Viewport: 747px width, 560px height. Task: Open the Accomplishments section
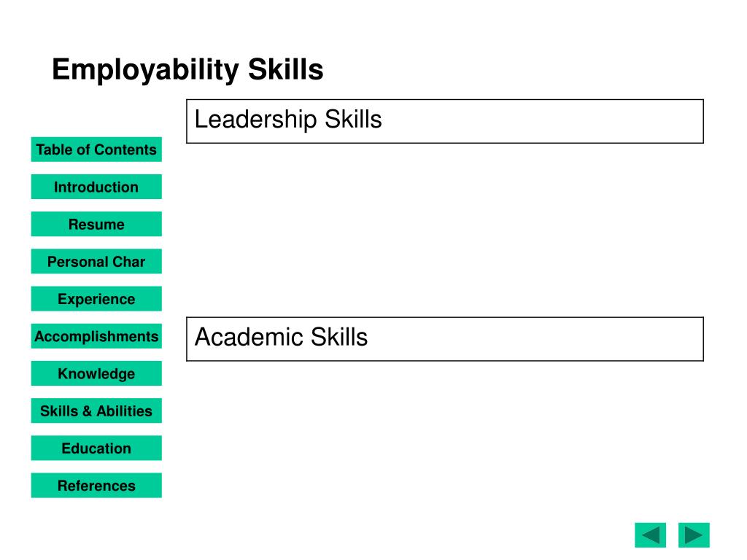[96, 336]
